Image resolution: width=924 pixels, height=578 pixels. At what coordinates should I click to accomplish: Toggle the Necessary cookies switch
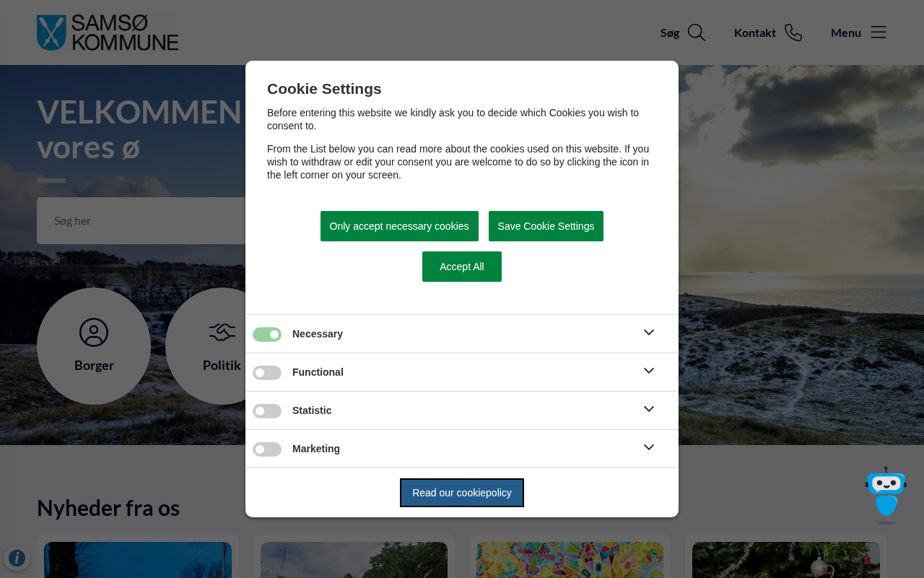point(267,335)
